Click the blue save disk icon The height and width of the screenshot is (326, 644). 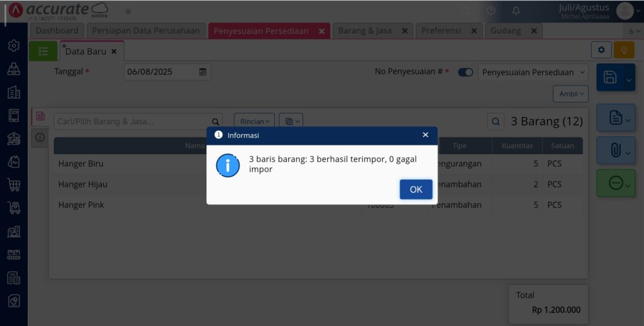[x=609, y=77]
